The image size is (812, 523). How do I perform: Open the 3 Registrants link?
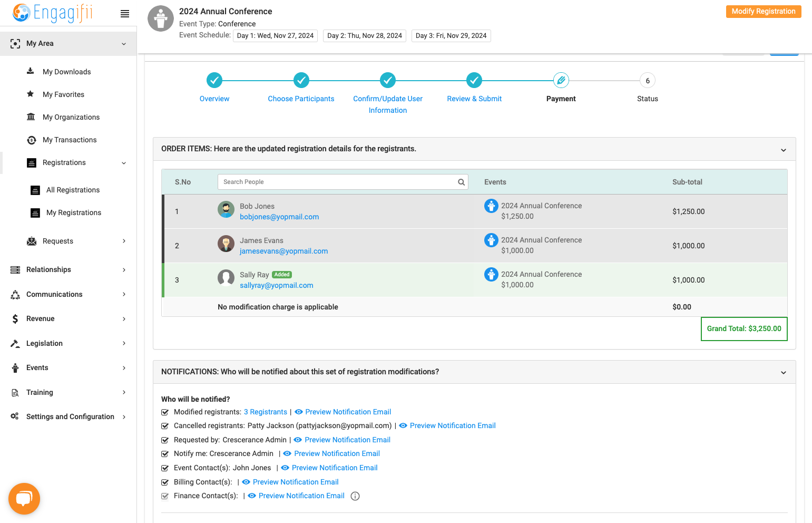266,412
